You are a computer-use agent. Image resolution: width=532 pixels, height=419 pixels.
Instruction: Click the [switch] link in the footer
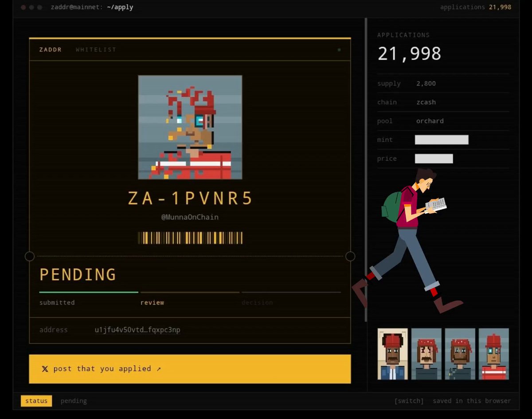point(409,401)
